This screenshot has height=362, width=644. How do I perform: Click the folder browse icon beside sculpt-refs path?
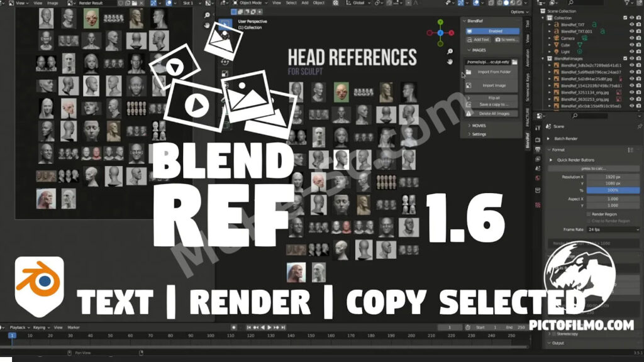click(x=514, y=62)
